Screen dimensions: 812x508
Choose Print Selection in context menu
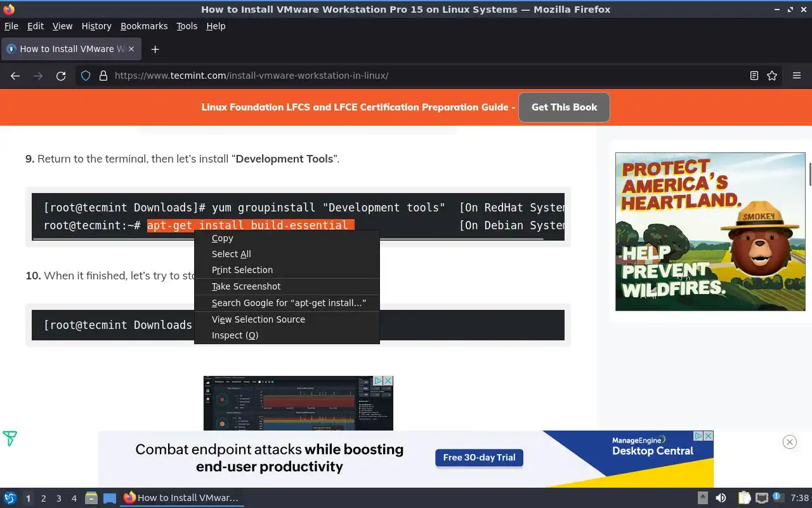(x=287, y=270)
